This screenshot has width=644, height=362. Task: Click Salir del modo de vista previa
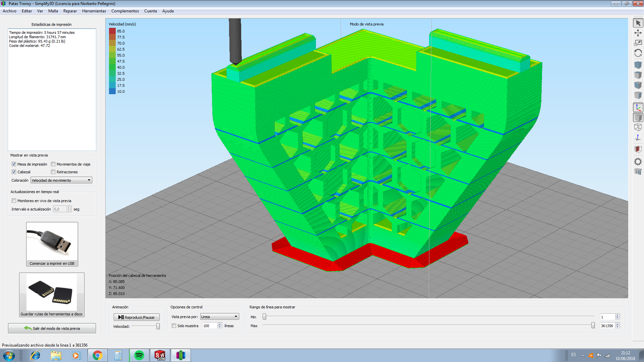point(52,328)
